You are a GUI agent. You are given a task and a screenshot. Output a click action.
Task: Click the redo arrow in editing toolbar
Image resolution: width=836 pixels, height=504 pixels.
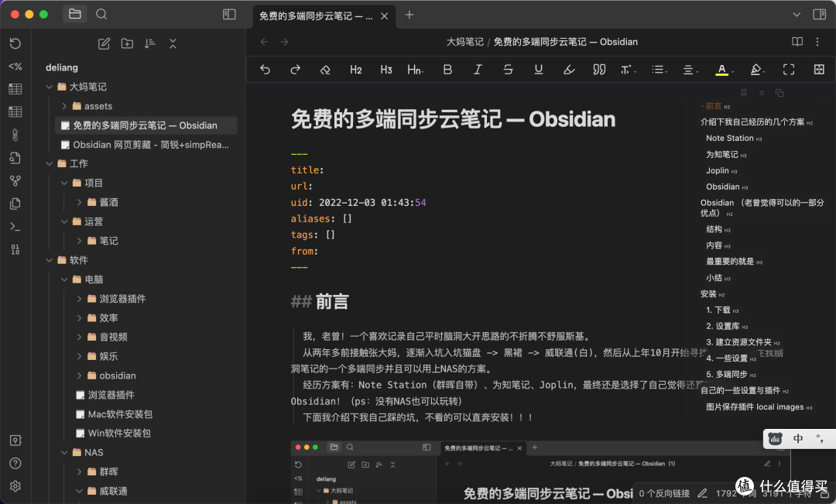coord(295,70)
